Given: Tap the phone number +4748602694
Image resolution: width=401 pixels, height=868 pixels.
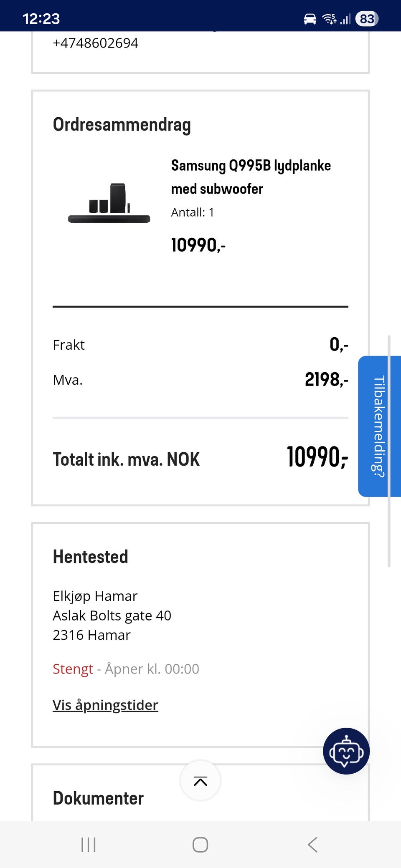Looking at the screenshot, I should [x=95, y=43].
